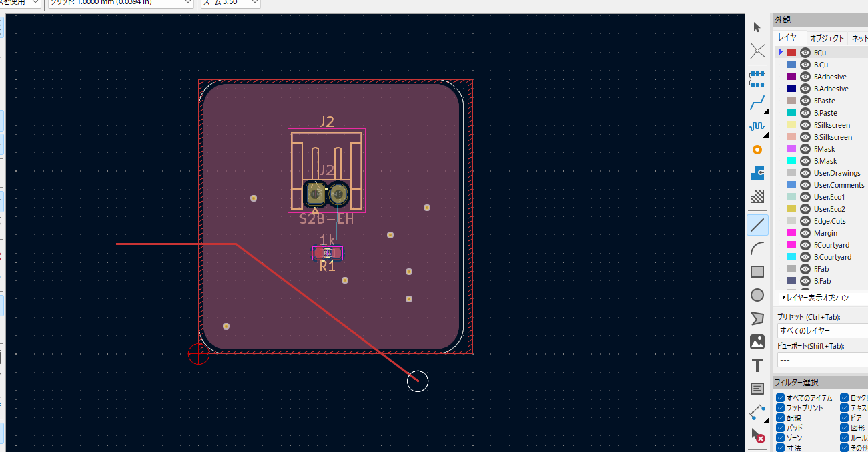Choose the add text box tool
The width and height of the screenshot is (868, 452).
tap(757, 389)
